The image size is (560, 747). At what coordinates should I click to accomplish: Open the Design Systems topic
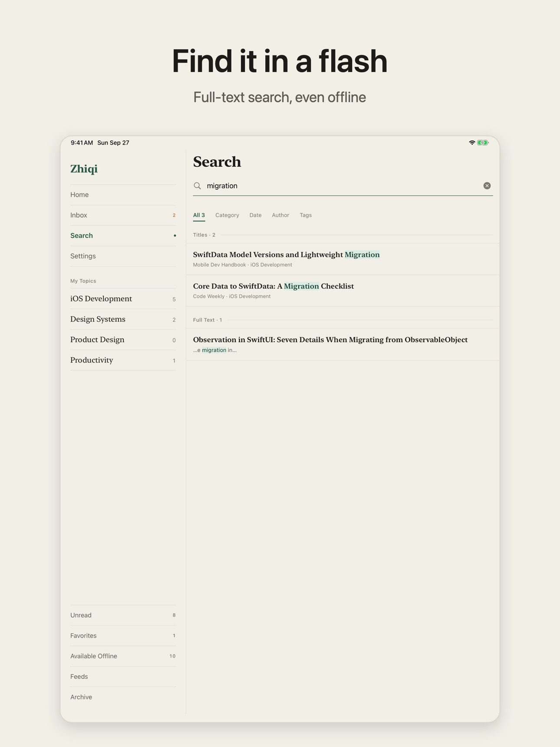(x=123, y=319)
